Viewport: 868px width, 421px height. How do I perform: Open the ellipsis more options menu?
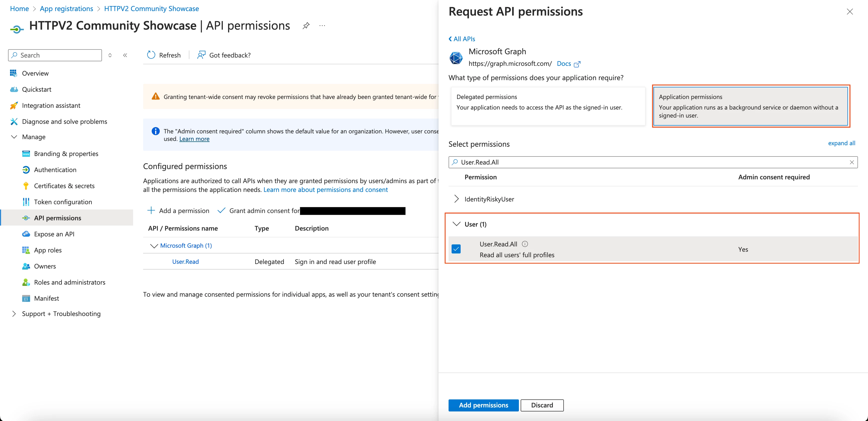[322, 26]
